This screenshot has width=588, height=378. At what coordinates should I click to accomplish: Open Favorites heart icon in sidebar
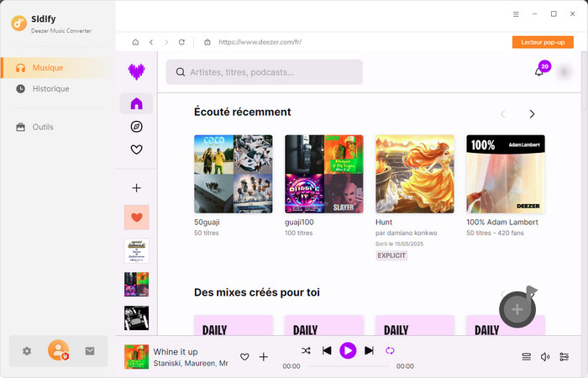point(136,150)
